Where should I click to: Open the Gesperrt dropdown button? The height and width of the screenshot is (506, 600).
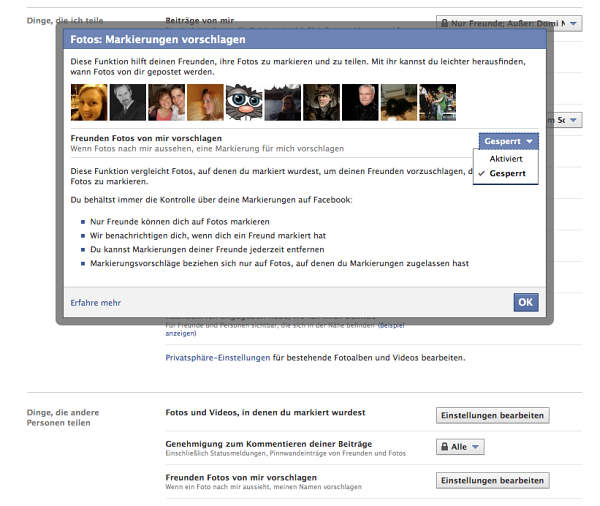[x=508, y=141]
